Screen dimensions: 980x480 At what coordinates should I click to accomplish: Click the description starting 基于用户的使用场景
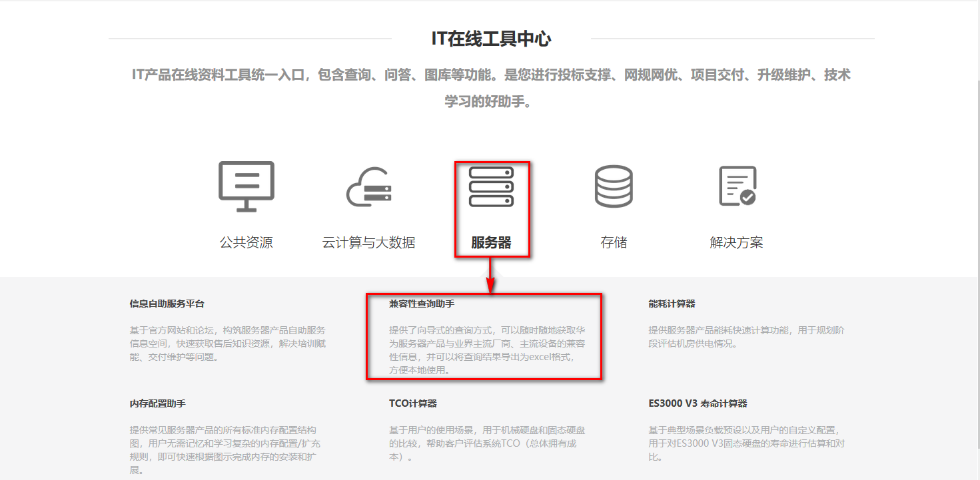[x=488, y=443]
